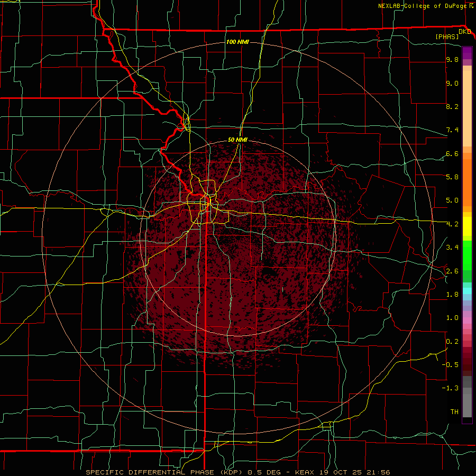Click the 50 NMI range ring label
This screenshot has width=476, height=476.
point(237,140)
